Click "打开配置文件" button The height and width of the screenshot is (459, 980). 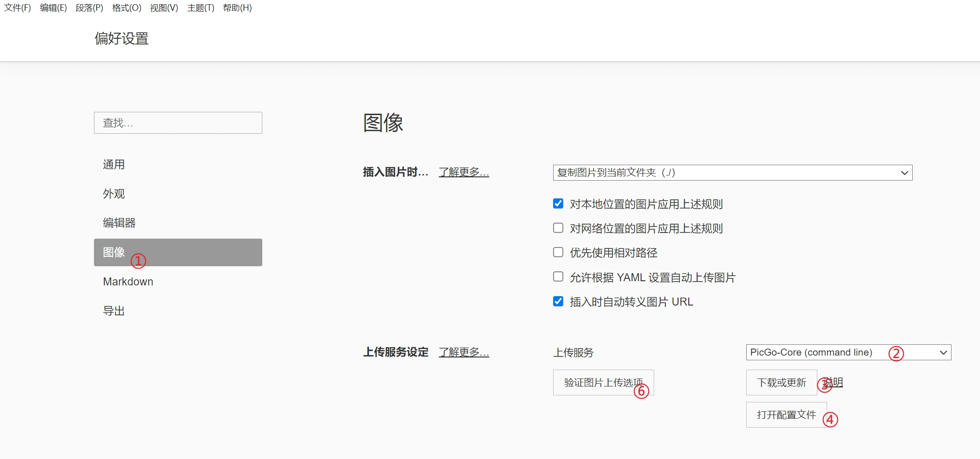tap(786, 415)
